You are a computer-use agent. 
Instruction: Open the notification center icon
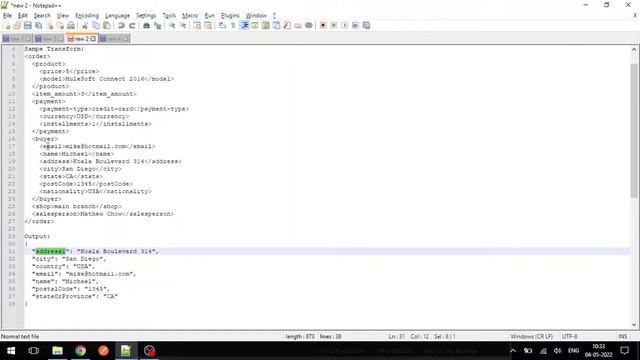(x=624, y=351)
